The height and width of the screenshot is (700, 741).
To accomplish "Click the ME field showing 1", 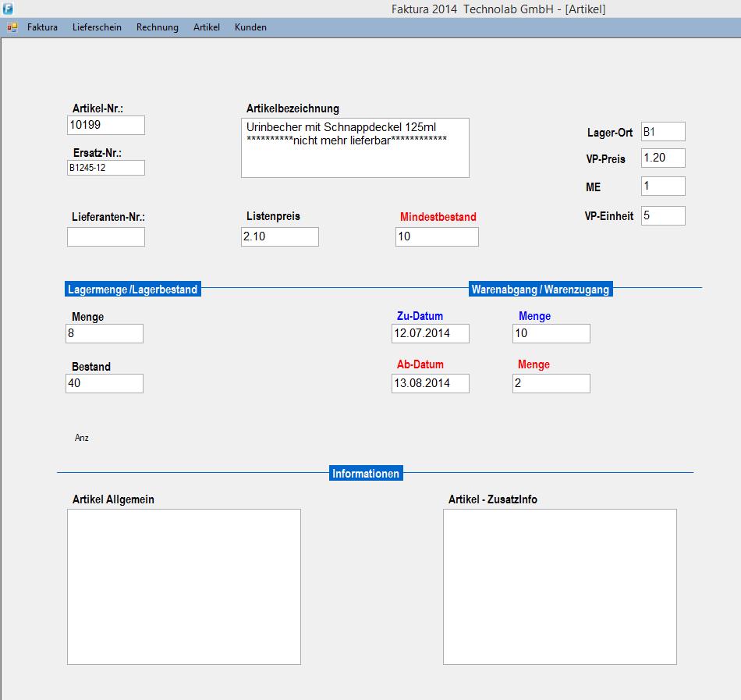I will tap(663, 187).
